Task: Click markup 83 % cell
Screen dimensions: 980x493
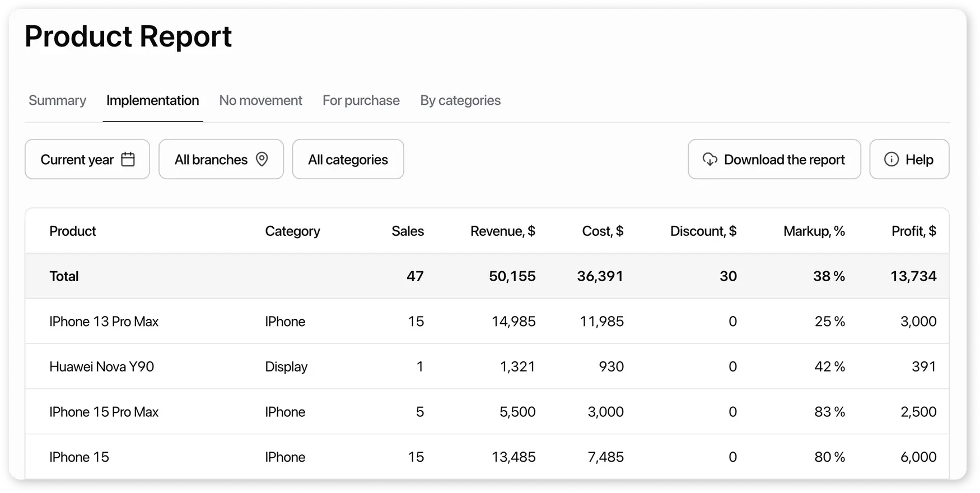Action: click(830, 412)
